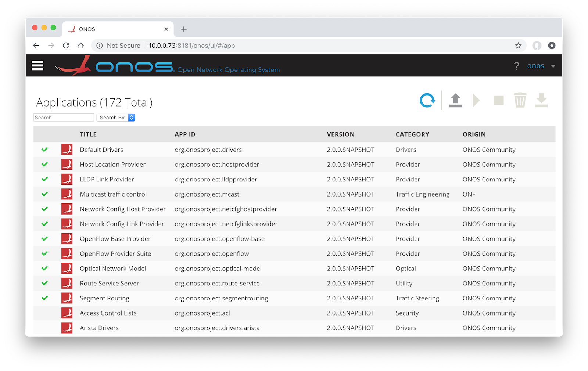588x371 pixels.
Task: Bookmark this page with the star
Action: [x=518, y=46]
